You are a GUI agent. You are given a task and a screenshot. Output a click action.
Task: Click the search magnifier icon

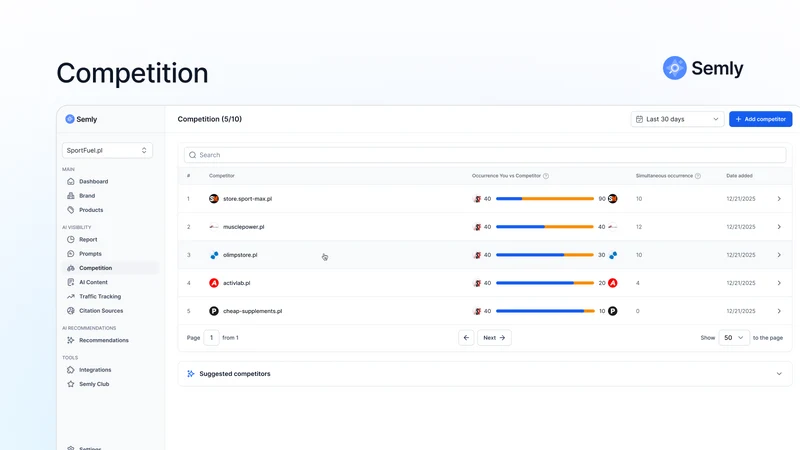[192, 155]
